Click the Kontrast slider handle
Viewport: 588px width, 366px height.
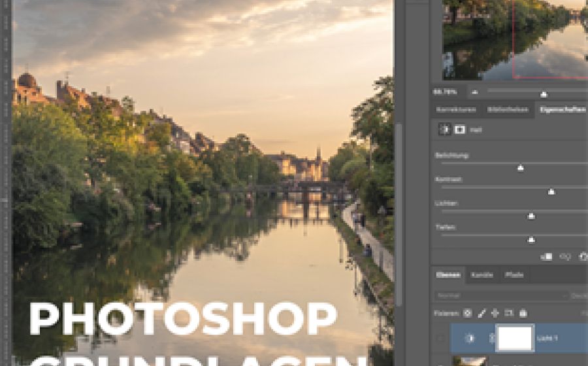pyautogui.click(x=551, y=191)
